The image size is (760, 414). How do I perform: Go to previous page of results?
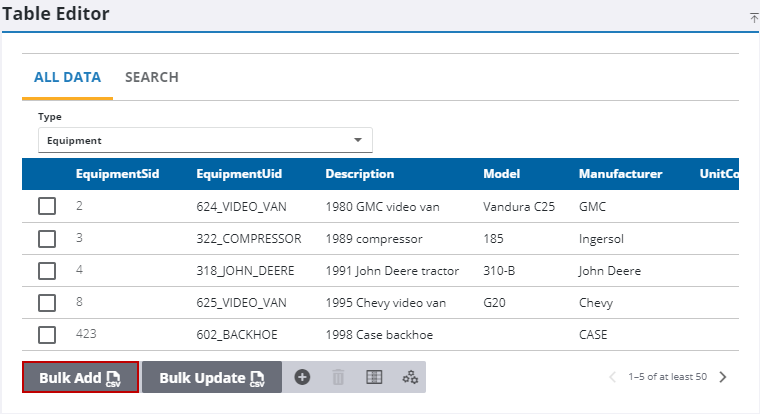point(613,377)
